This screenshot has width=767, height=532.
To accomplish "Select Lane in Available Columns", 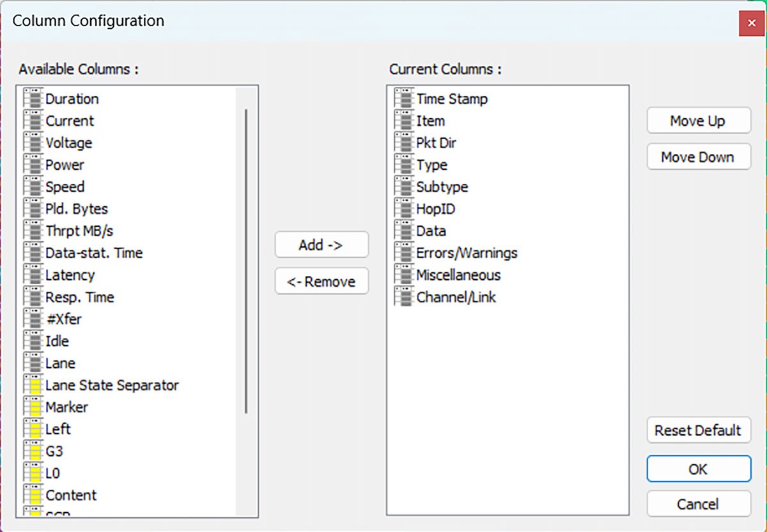I will point(60,363).
